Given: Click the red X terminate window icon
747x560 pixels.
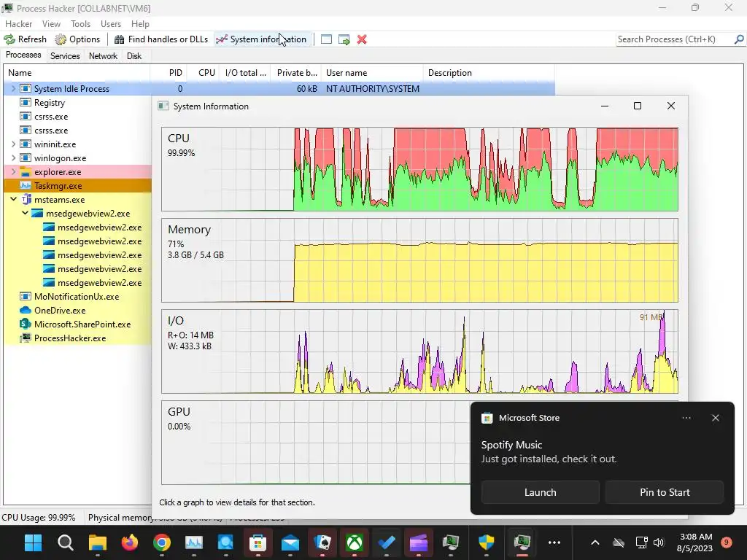Looking at the screenshot, I should [362, 39].
